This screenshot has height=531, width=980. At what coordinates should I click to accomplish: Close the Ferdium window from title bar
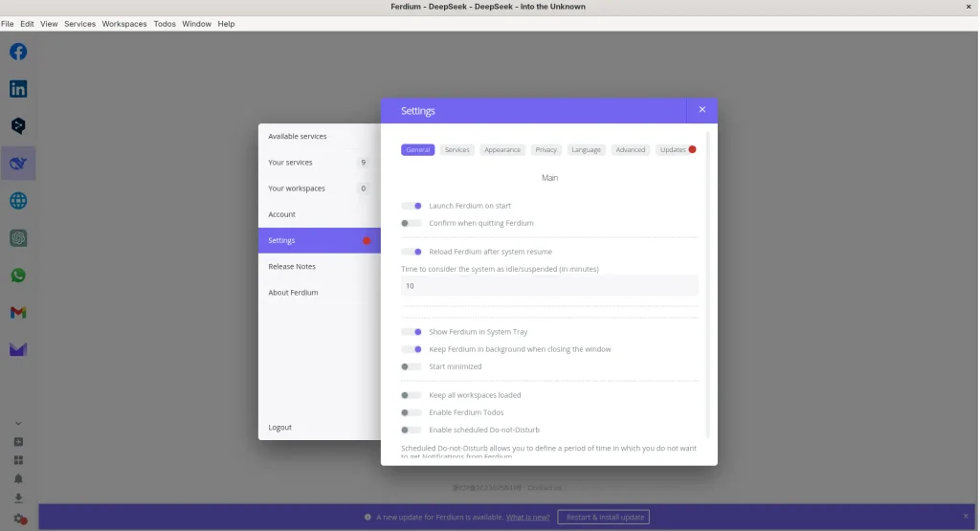[969, 7]
